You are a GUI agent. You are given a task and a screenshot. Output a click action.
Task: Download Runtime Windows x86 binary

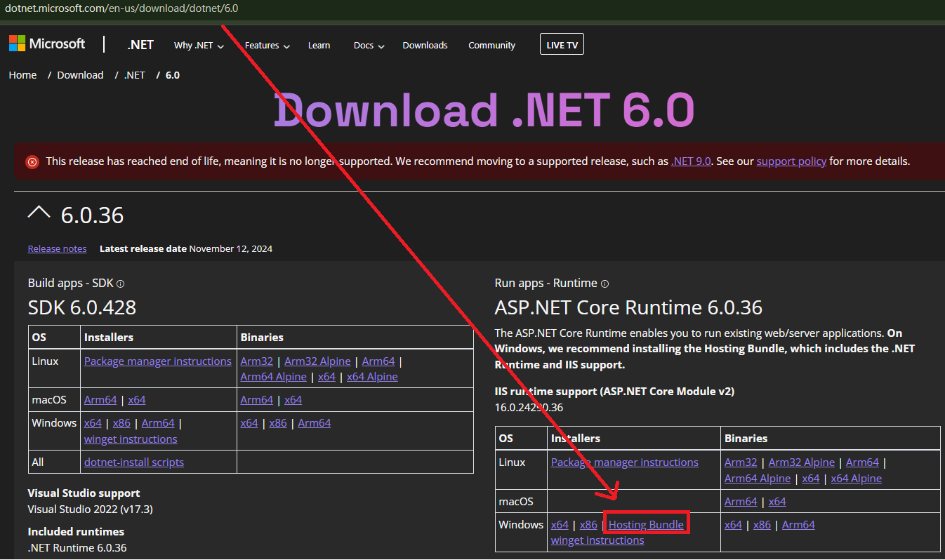pos(762,525)
